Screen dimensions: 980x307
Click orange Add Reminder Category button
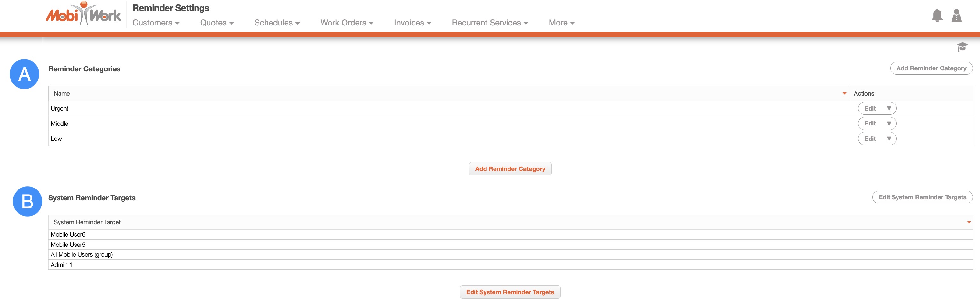coord(510,169)
